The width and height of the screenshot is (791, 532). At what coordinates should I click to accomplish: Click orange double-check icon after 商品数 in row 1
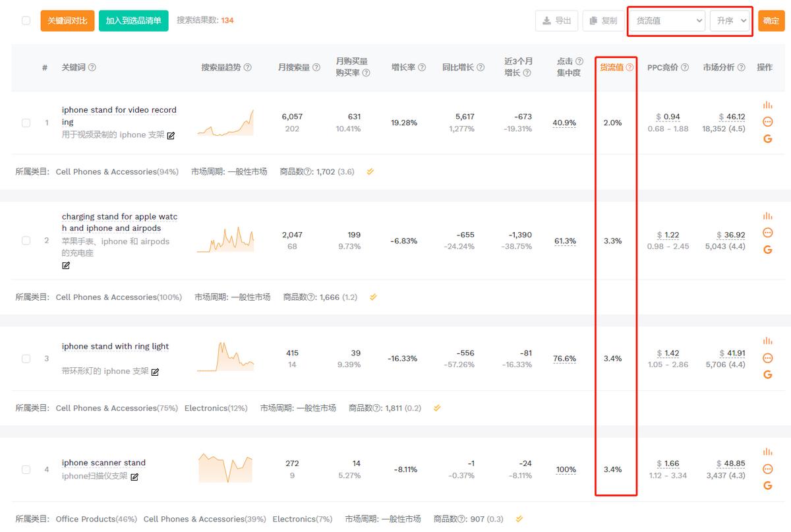coord(370,171)
